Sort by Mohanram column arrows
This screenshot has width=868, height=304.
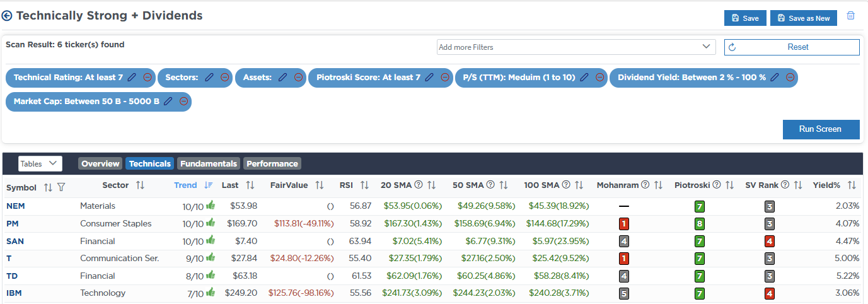point(657,185)
